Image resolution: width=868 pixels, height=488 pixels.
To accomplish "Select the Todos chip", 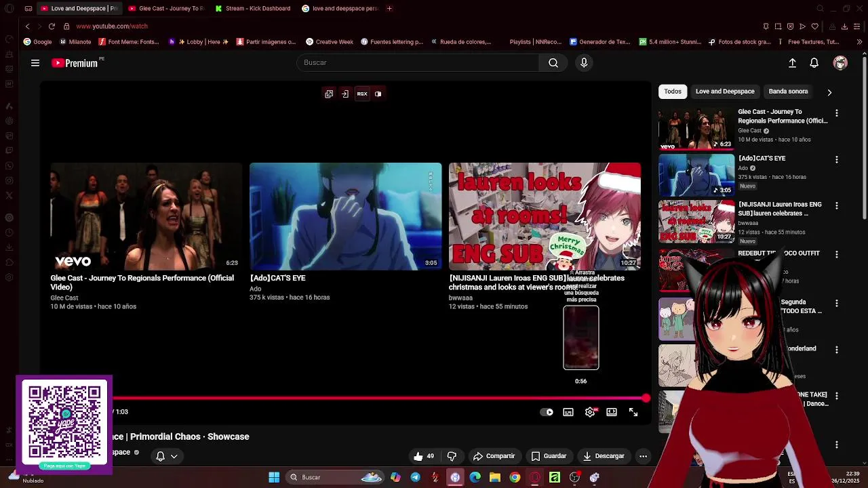I will [673, 91].
